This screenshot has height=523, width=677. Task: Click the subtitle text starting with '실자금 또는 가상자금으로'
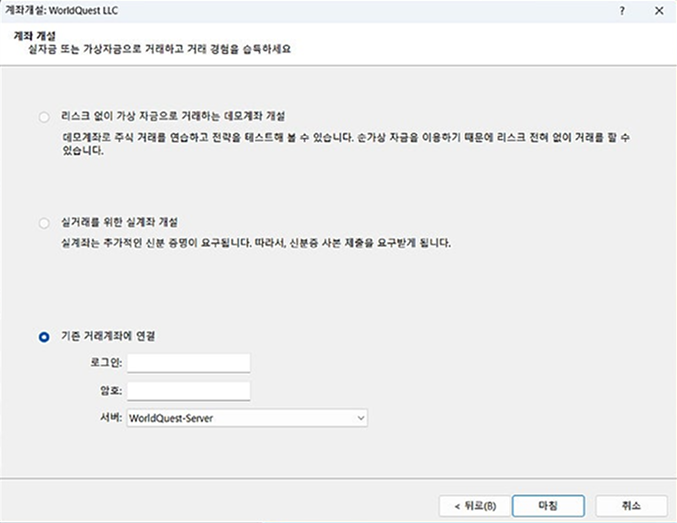159,49
